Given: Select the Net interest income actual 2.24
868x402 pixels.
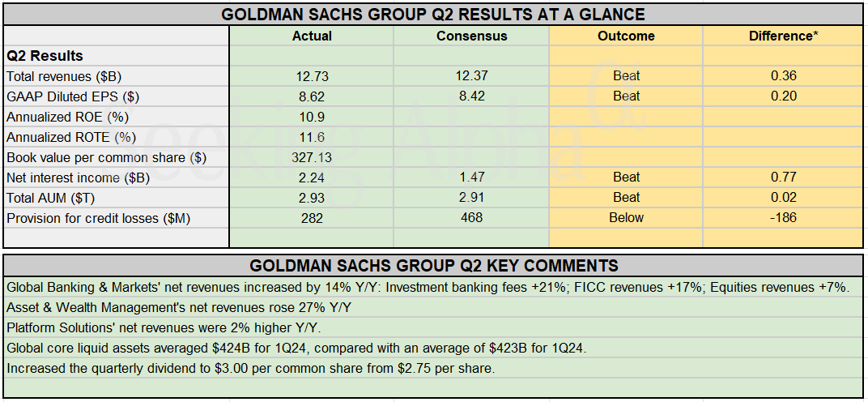Looking at the screenshot, I should pos(312,177).
